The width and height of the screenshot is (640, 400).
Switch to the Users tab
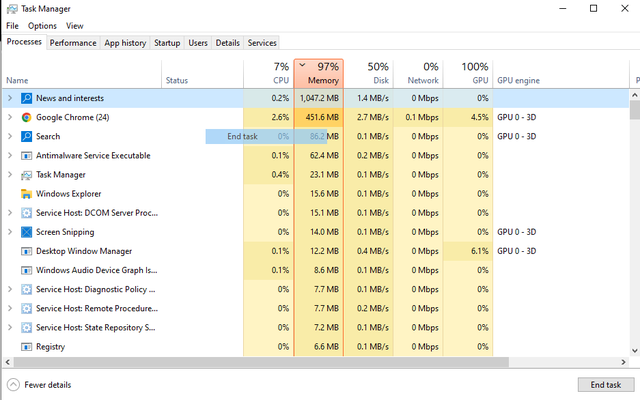point(198,43)
